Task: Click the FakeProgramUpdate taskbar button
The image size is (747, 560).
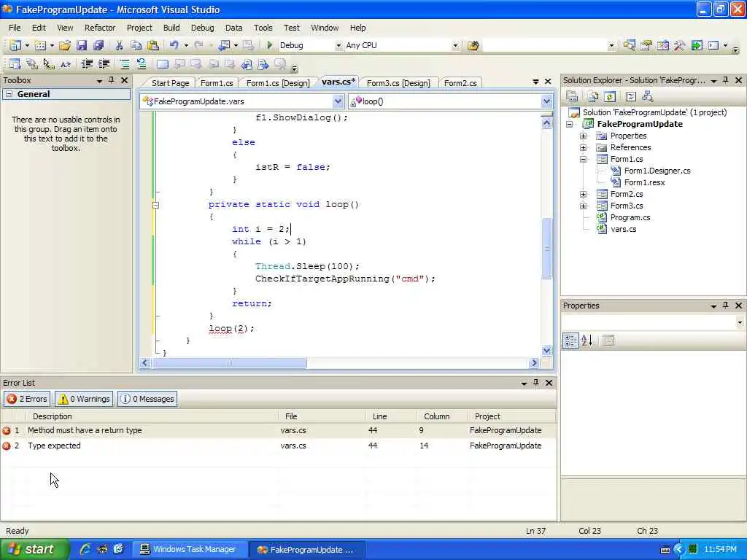Action: (307, 549)
